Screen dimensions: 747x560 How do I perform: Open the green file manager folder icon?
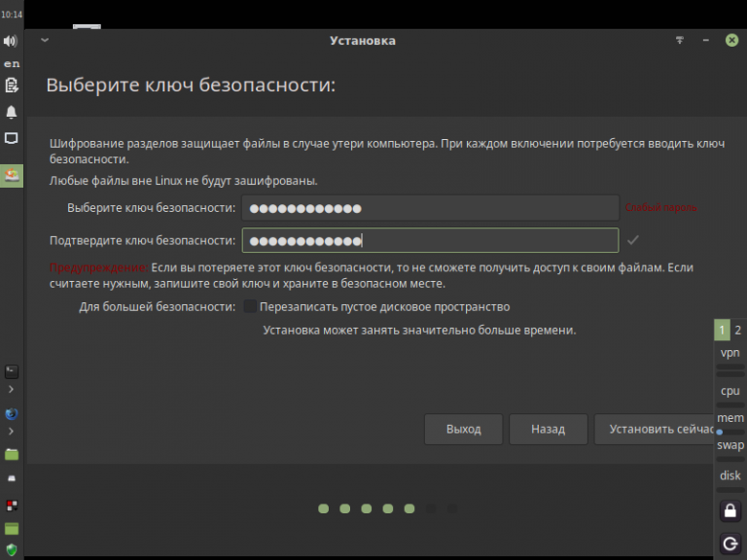[x=12, y=454]
